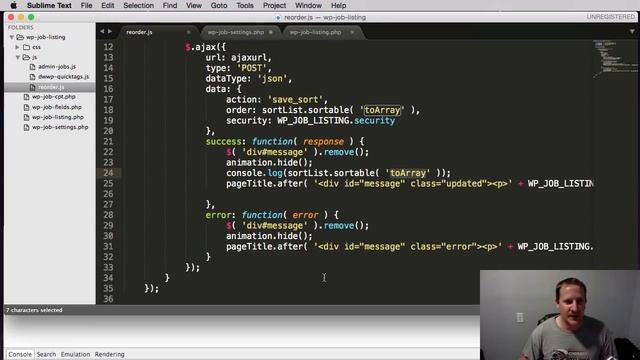Open wp-job-listing.php in sidebar
The height and width of the screenshot is (360, 640).
click(x=58, y=117)
